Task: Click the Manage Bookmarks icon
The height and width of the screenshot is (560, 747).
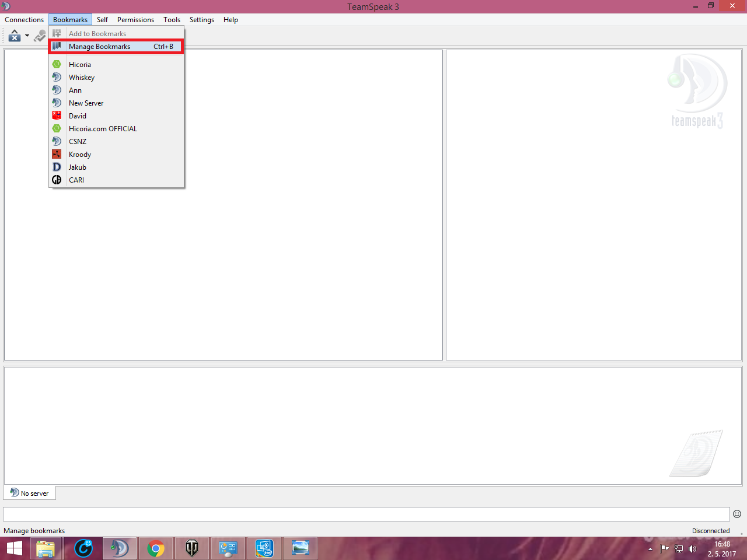Action: click(57, 46)
